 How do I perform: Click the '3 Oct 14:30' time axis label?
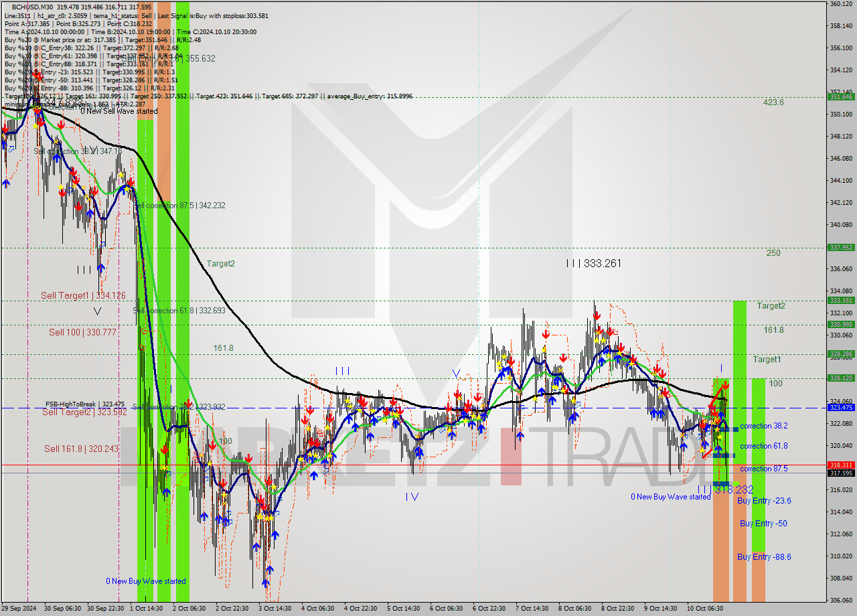[275, 609]
